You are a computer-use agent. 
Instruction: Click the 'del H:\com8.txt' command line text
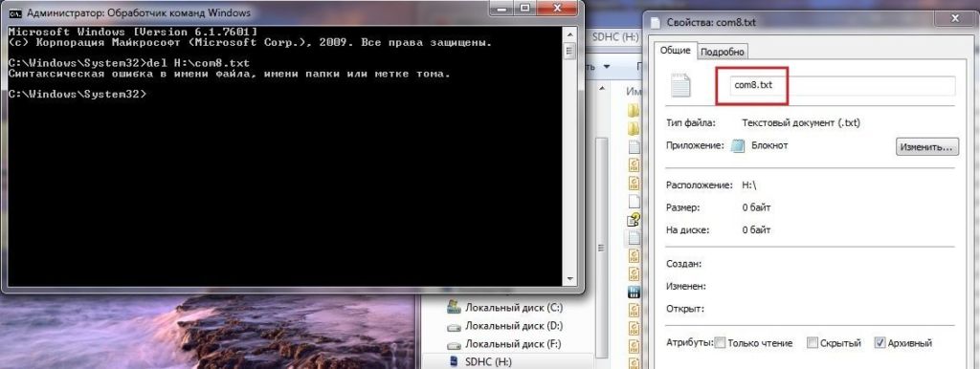coord(197,63)
